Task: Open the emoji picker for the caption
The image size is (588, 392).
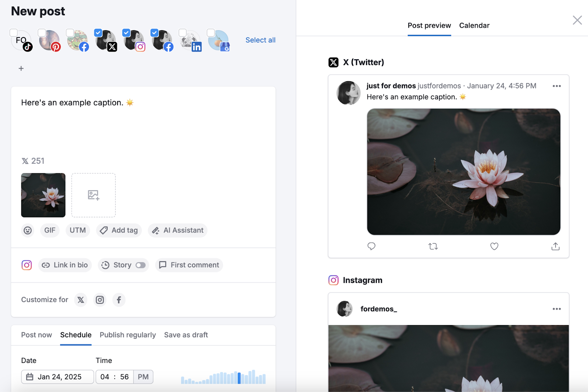Action: tap(28, 230)
